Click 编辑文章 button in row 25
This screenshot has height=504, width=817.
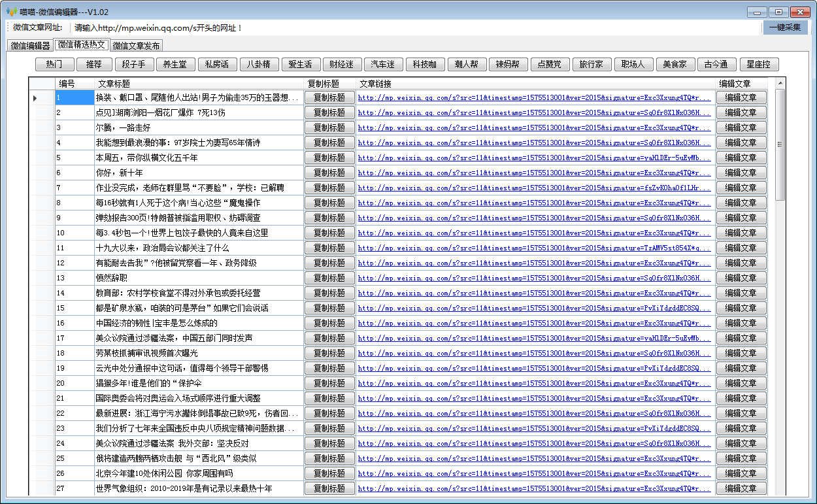pyautogui.click(x=741, y=458)
